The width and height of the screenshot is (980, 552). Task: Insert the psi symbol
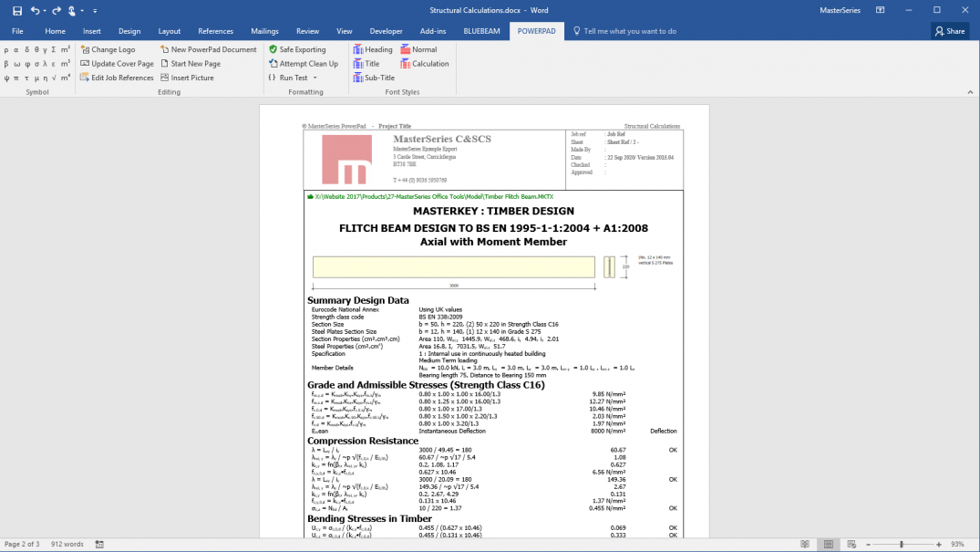pyautogui.click(x=6, y=78)
